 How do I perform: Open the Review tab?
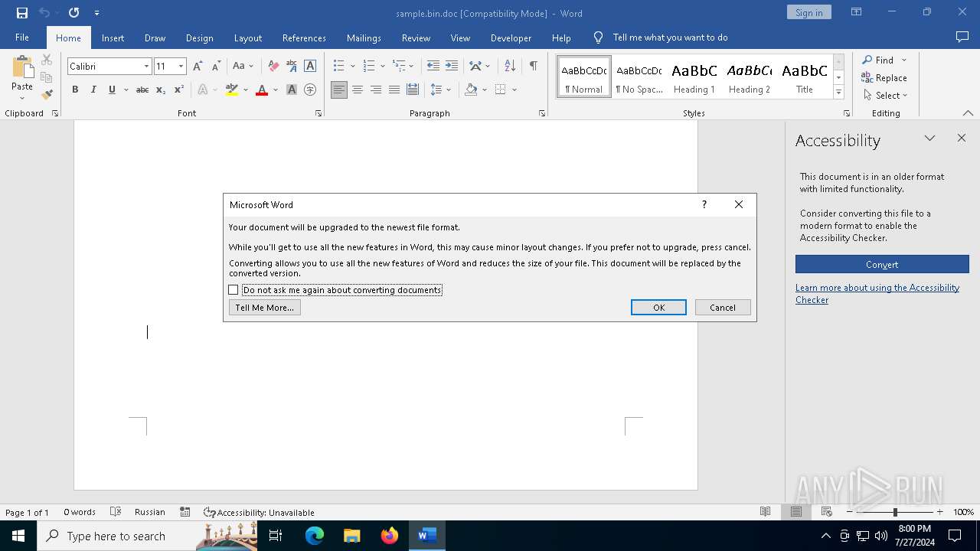point(416,37)
